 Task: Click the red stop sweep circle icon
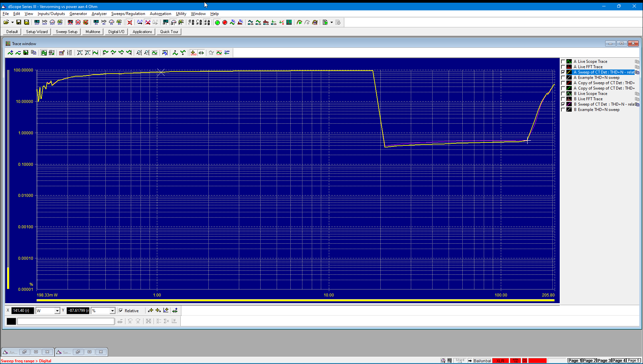click(x=225, y=22)
